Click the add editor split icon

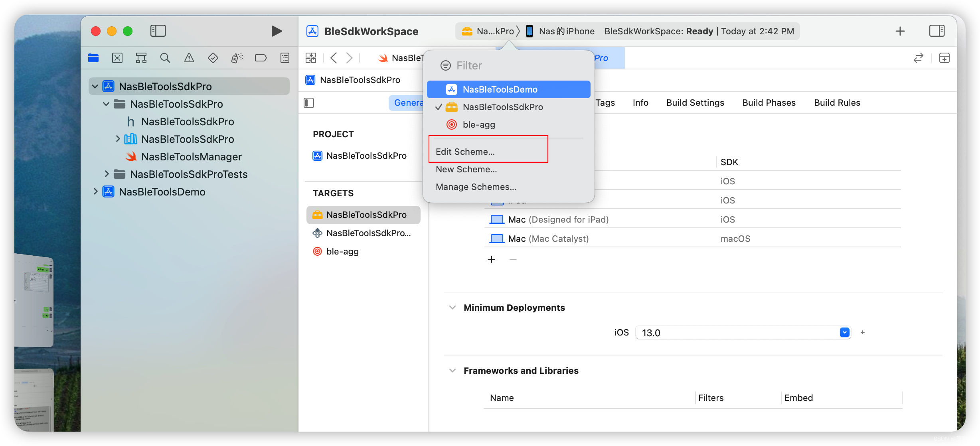point(944,58)
